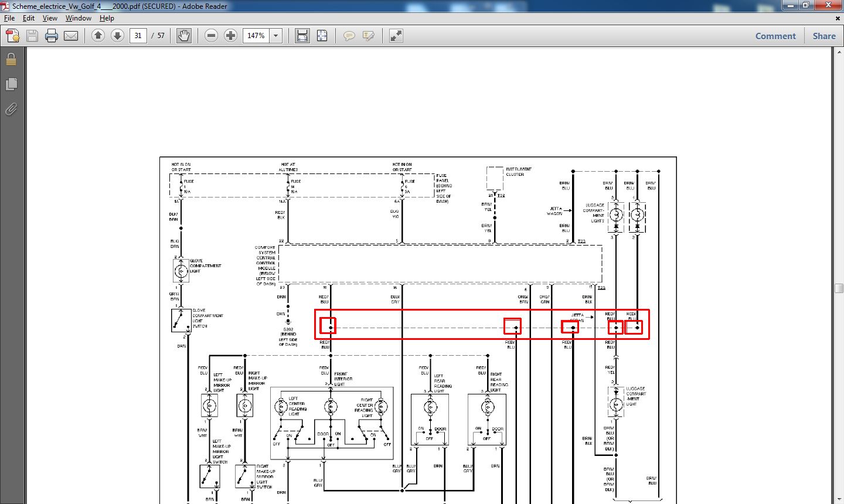Click the 'RIGHT REAR READING LIGHT' label
The image size is (844, 504).
point(499,382)
